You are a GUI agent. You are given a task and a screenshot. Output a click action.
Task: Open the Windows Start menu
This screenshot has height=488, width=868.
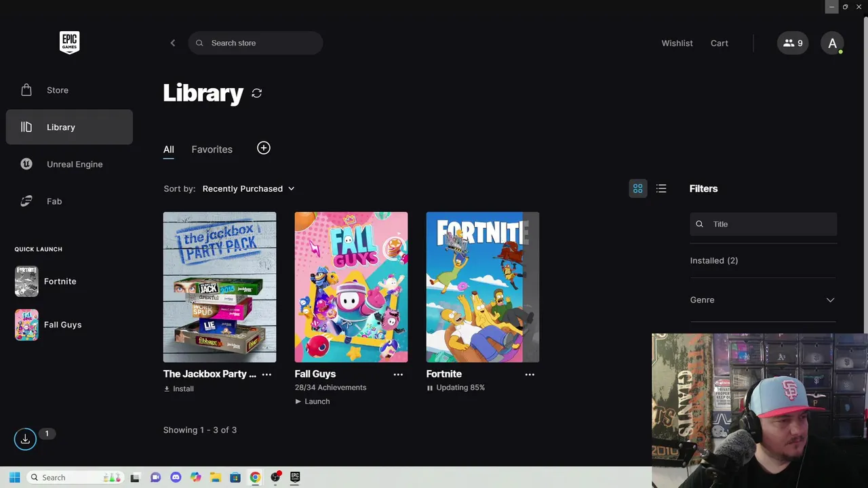coord(15,477)
